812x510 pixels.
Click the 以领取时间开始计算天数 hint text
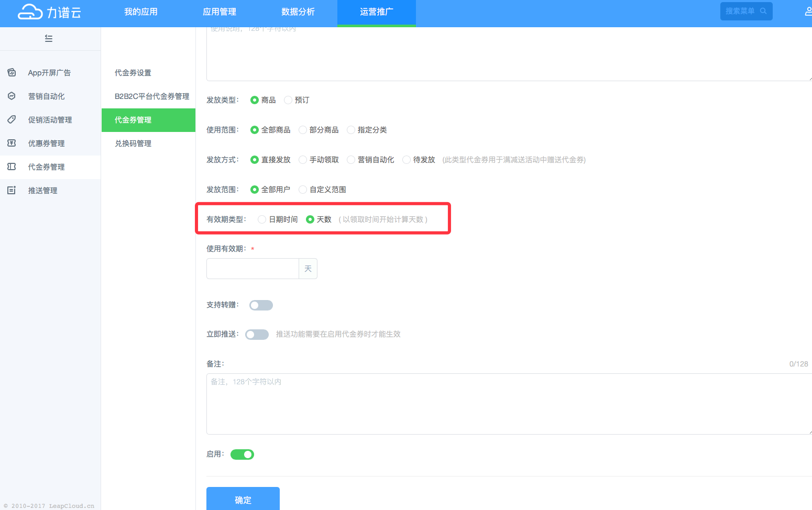(x=383, y=219)
